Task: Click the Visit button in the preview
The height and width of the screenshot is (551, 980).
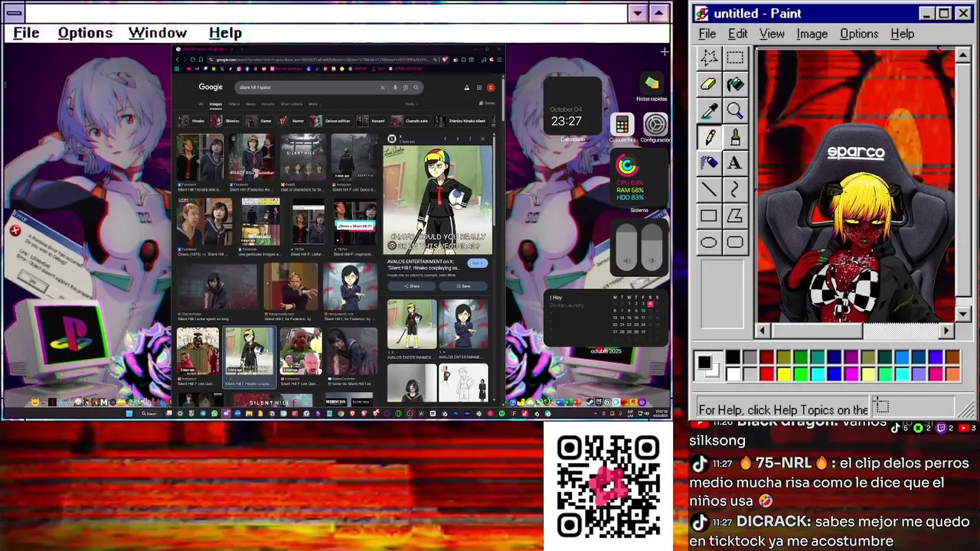Action: click(x=477, y=263)
